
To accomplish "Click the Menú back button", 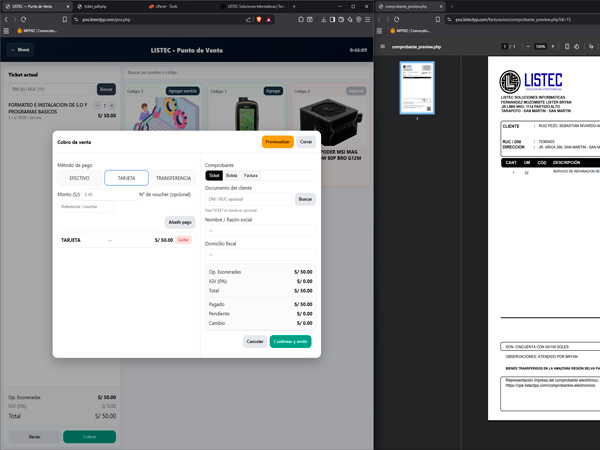I will click(20, 50).
